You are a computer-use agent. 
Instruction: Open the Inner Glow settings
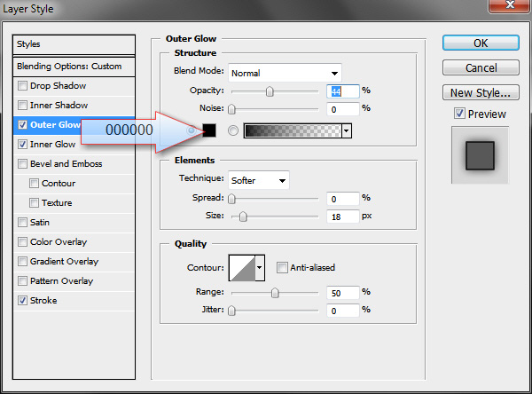click(53, 144)
